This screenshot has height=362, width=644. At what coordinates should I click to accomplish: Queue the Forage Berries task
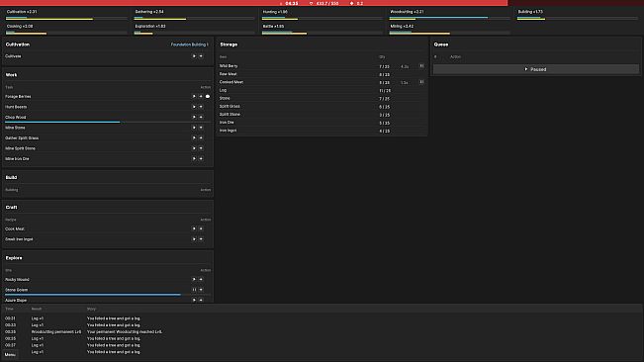point(201,97)
